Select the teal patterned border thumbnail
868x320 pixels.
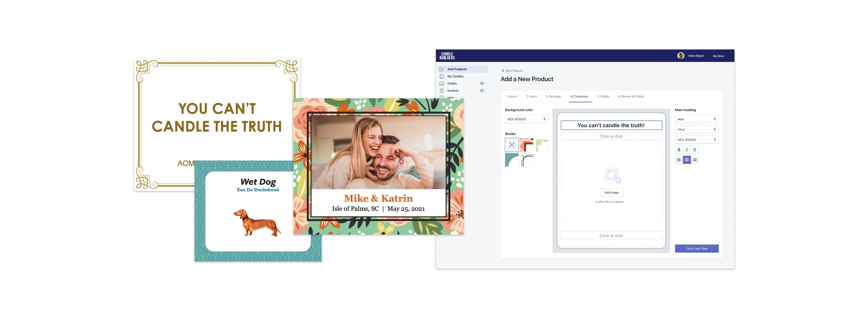coord(511,160)
